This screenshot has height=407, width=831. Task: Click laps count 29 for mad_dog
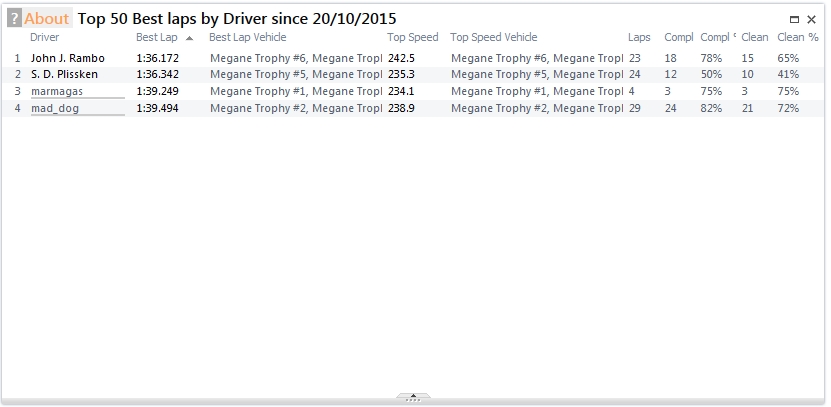tap(635, 108)
